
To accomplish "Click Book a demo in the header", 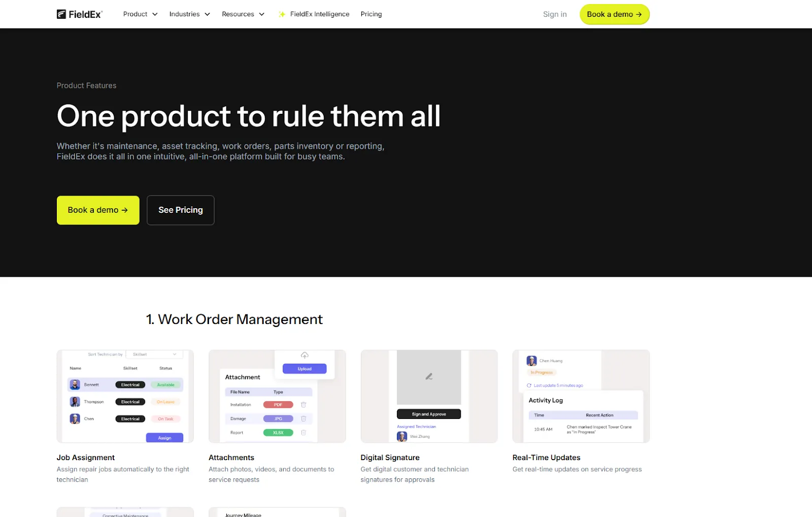I will pos(615,14).
